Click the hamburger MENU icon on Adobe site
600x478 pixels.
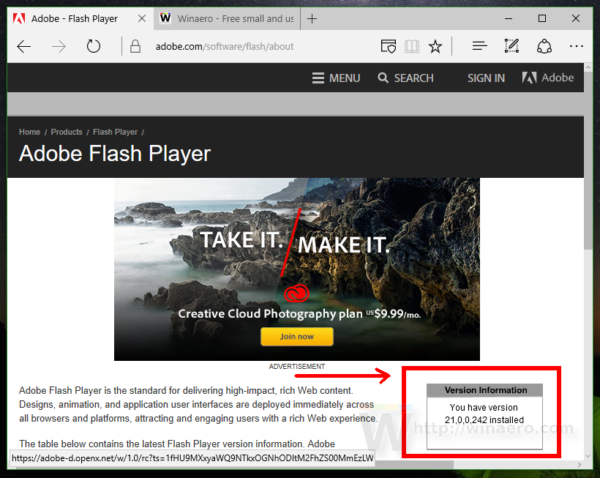pos(318,78)
